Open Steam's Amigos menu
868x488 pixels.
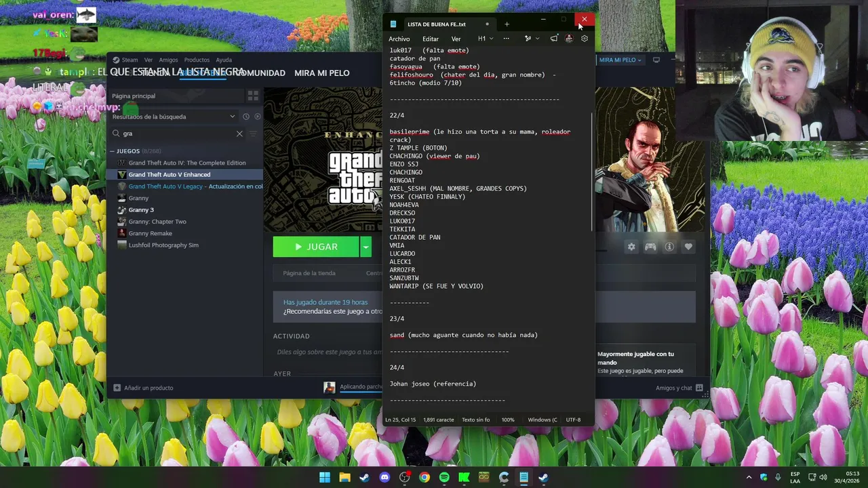(x=168, y=60)
